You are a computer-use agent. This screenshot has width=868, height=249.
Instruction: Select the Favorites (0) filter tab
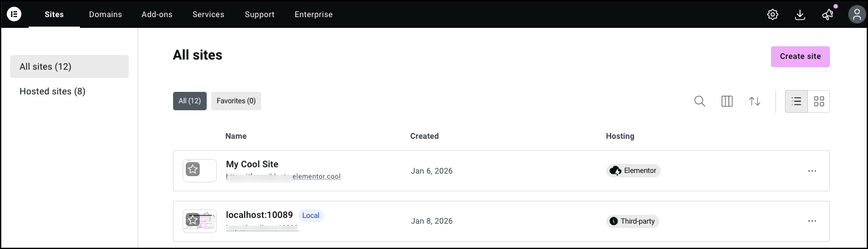pyautogui.click(x=236, y=101)
